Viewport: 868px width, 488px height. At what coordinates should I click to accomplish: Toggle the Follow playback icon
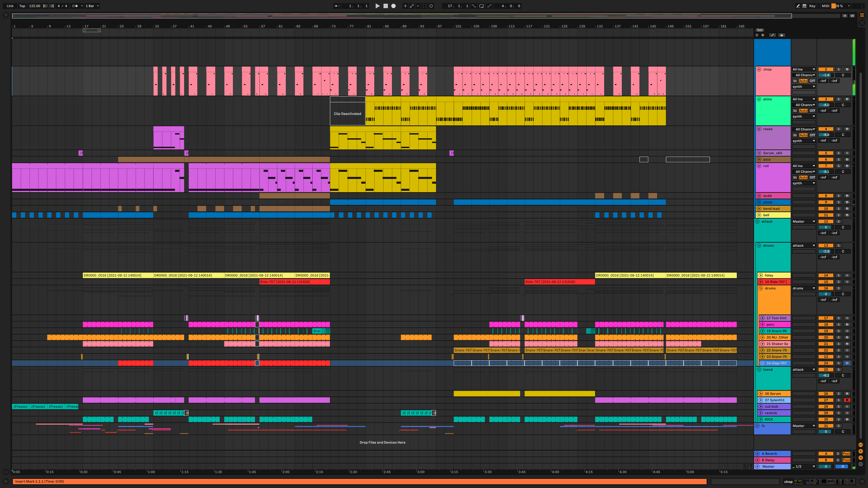[337, 6]
